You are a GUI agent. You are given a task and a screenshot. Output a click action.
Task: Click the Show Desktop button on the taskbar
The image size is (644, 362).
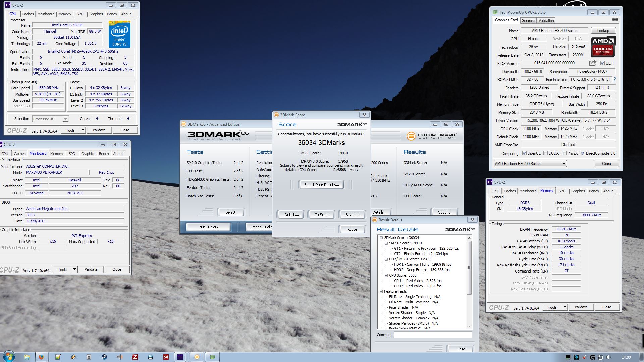tap(642, 357)
